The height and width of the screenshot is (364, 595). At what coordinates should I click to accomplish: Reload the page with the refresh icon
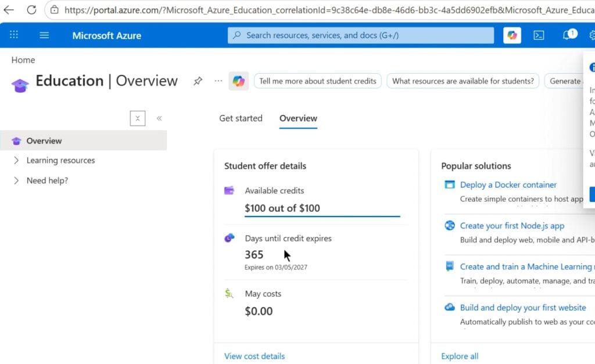(x=31, y=10)
